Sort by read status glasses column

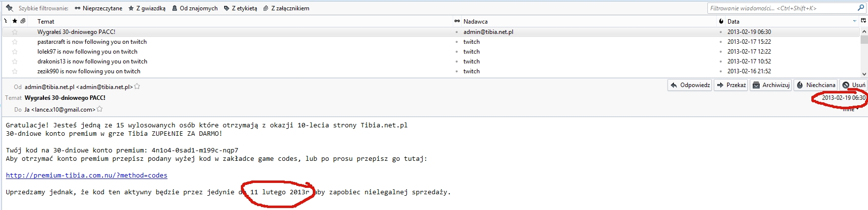click(457, 21)
